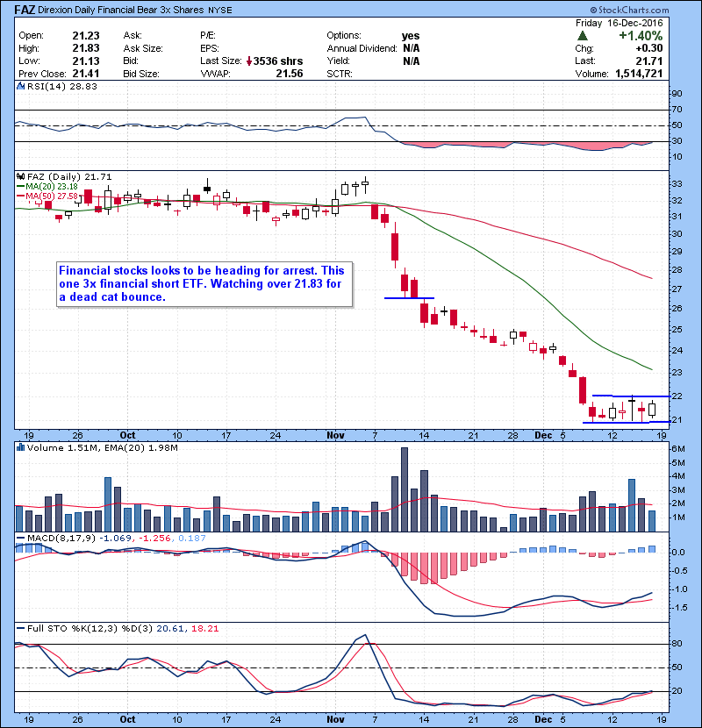Click the tallest volume bar in November
This screenshot has height=728, width=702.
pyautogui.click(x=405, y=489)
